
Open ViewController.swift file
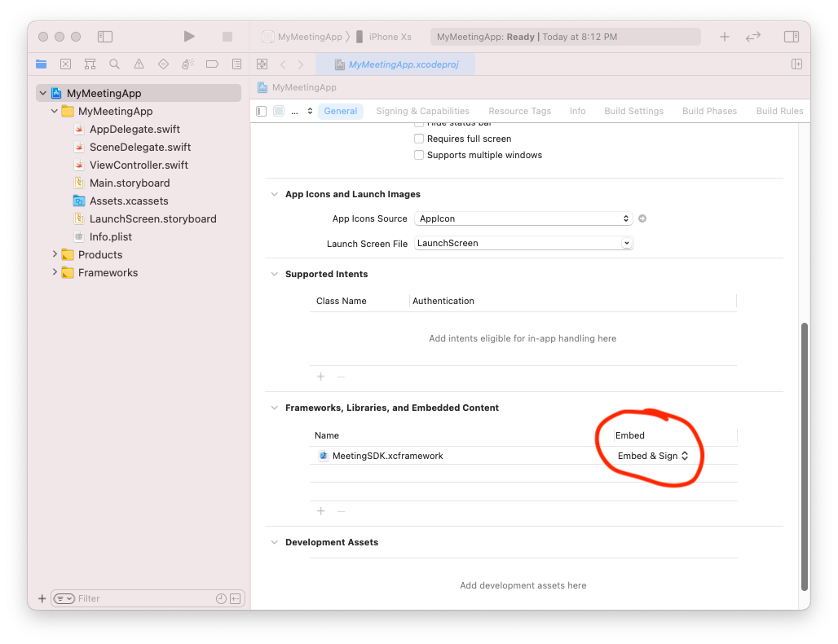139,165
